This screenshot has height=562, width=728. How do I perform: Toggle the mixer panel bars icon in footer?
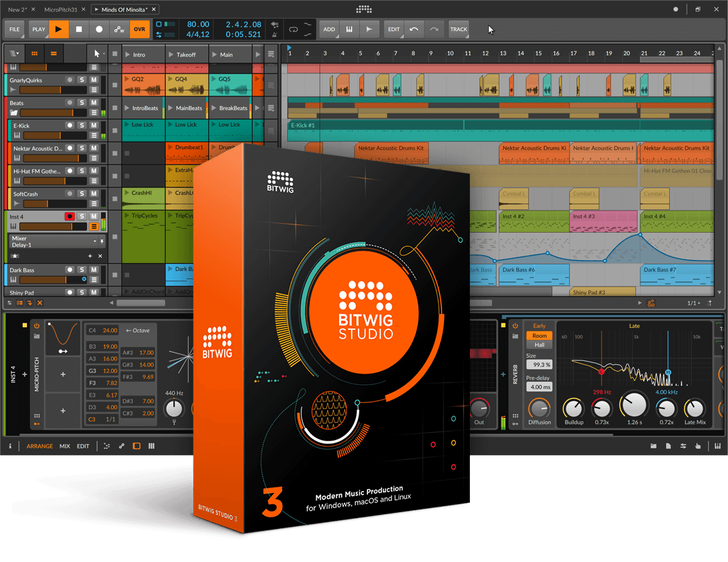[x=152, y=446]
